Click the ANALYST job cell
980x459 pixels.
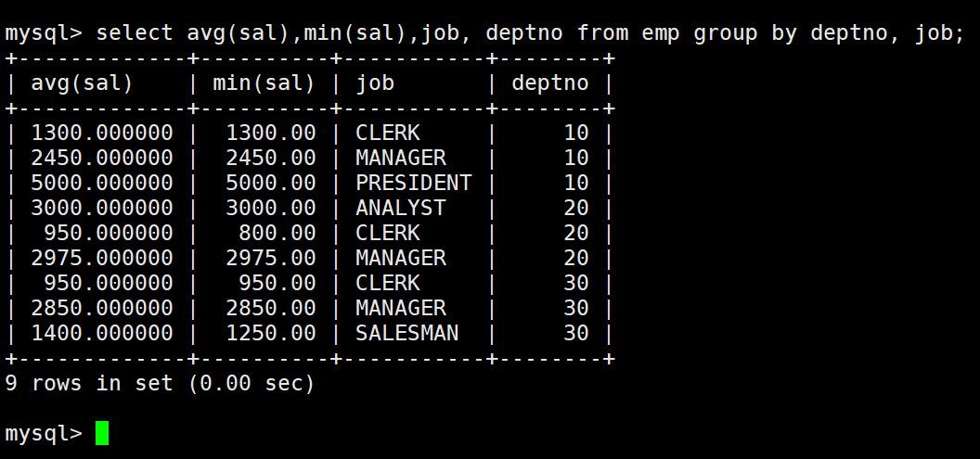coord(401,208)
